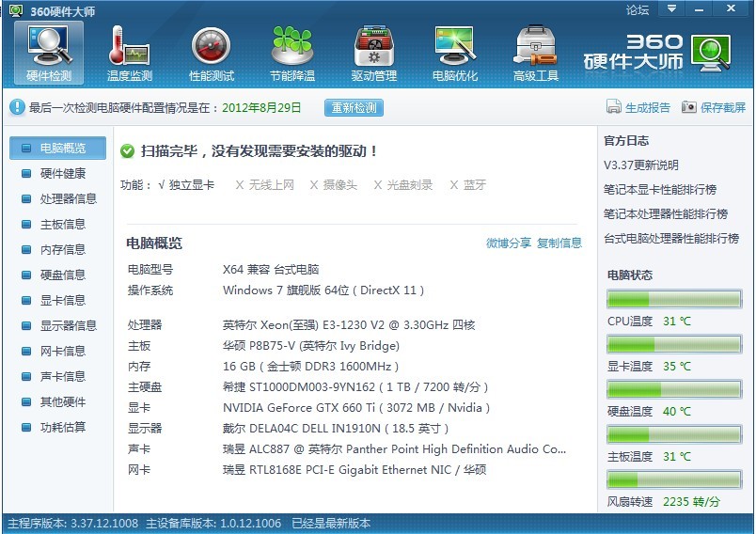
Task: Click 保存截屏 to save a screenshot
Action: click(x=723, y=107)
